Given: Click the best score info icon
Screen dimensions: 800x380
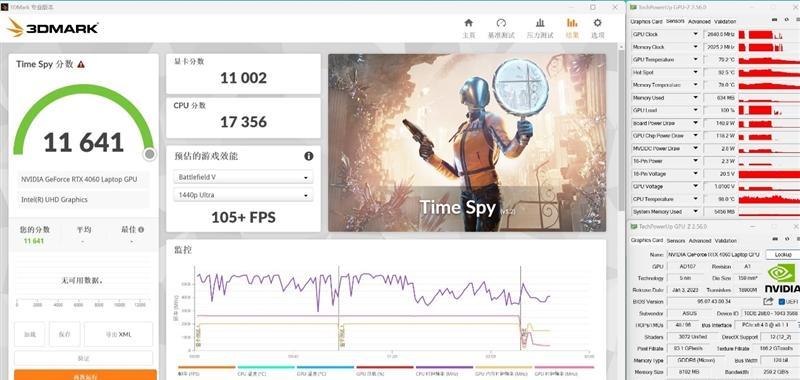Looking at the screenshot, I should [141, 230].
